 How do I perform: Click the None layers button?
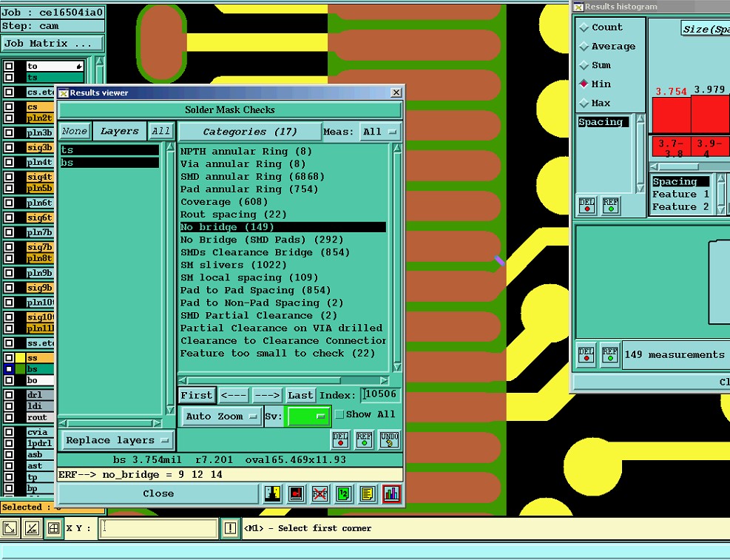point(75,131)
